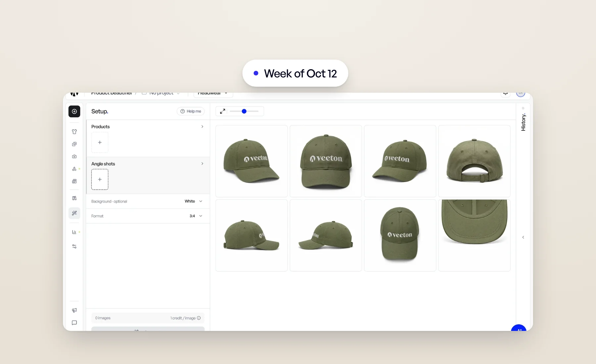The width and height of the screenshot is (596, 364).
Task: Select the magic wand beautifier icon
Action: [x=74, y=213]
